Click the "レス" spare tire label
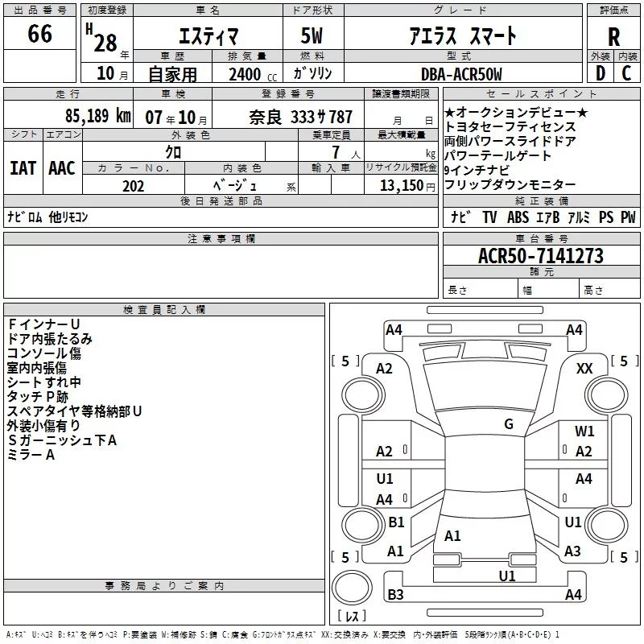The image size is (644, 644). tap(352, 616)
